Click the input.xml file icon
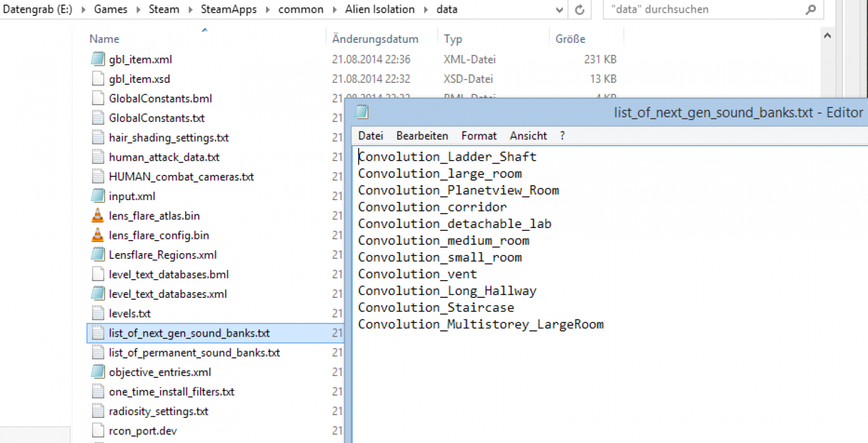 [x=98, y=196]
